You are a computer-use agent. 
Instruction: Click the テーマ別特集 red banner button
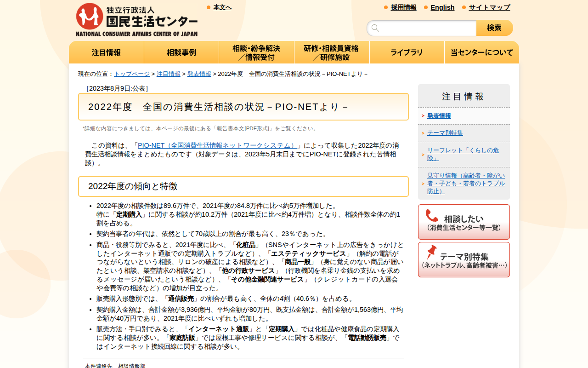(x=464, y=259)
